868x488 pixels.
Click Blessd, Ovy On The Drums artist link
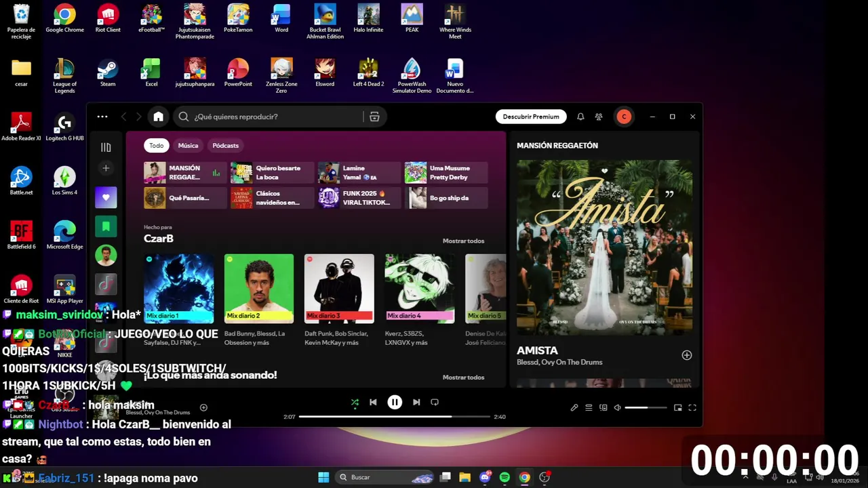pos(559,363)
